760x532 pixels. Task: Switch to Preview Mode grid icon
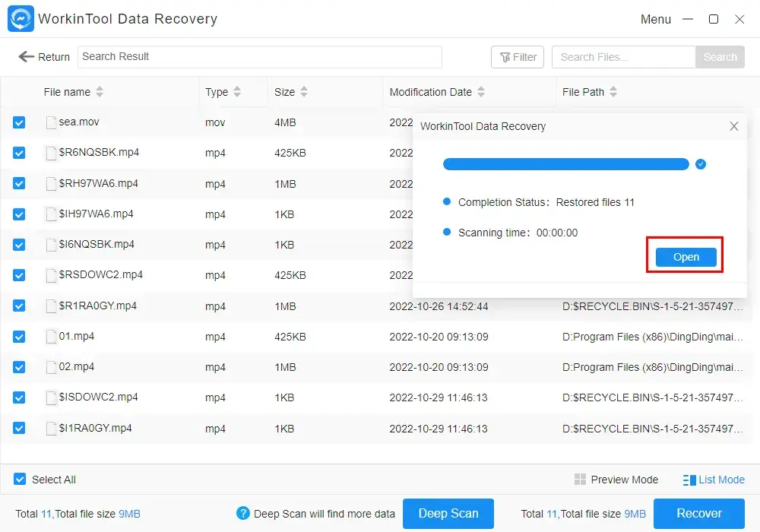580,480
